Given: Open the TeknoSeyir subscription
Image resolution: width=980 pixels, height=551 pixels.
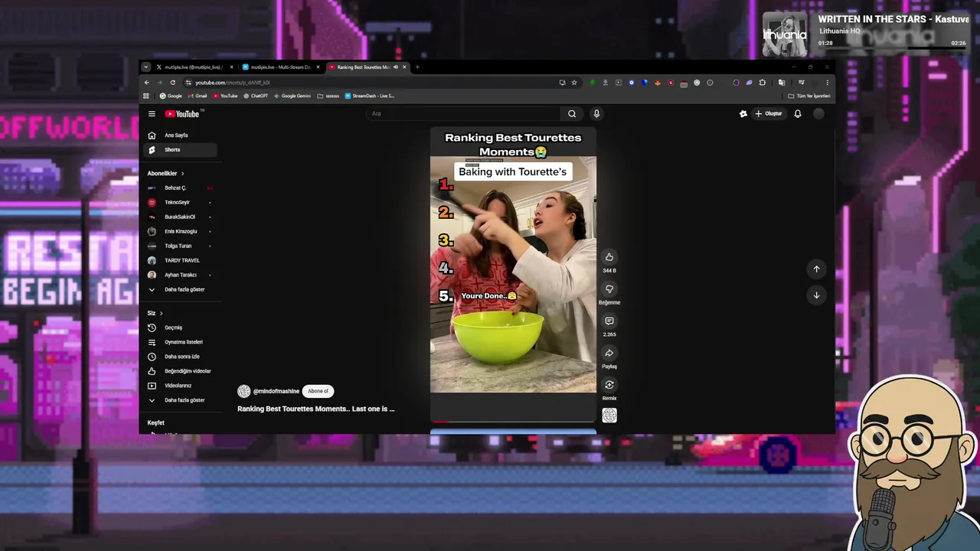Looking at the screenshot, I should (x=181, y=203).
